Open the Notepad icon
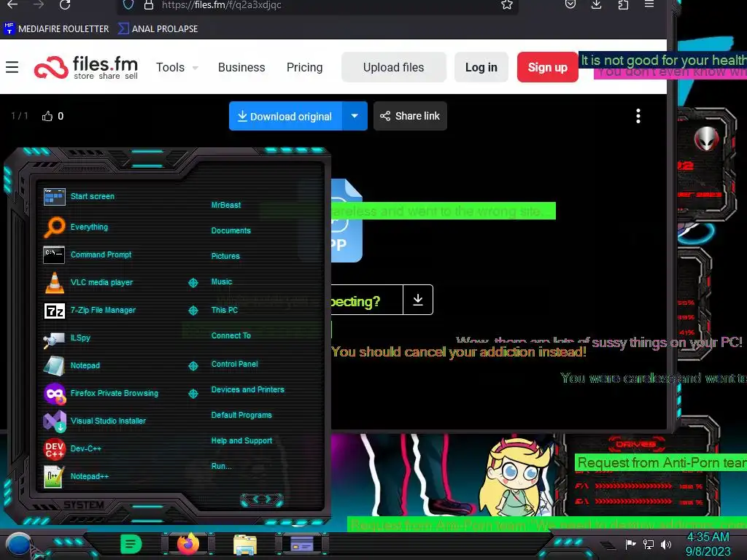This screenshot has width=747, height=560. 54,366
